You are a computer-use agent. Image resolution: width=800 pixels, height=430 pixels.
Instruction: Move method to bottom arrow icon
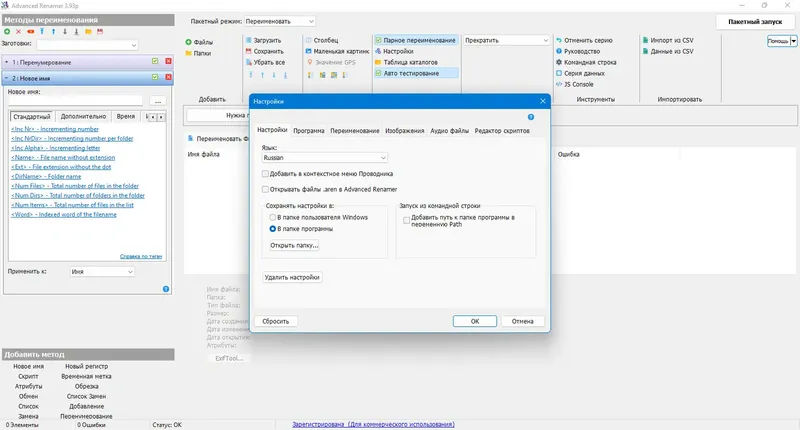pyautogui.click(x=77, y=32)
